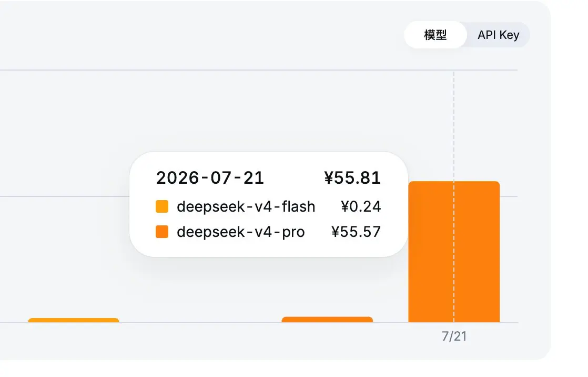
Task: Click the deepseek-v4-pro orange color swatch
Action: pyautogui.click(x=162, y=232)
